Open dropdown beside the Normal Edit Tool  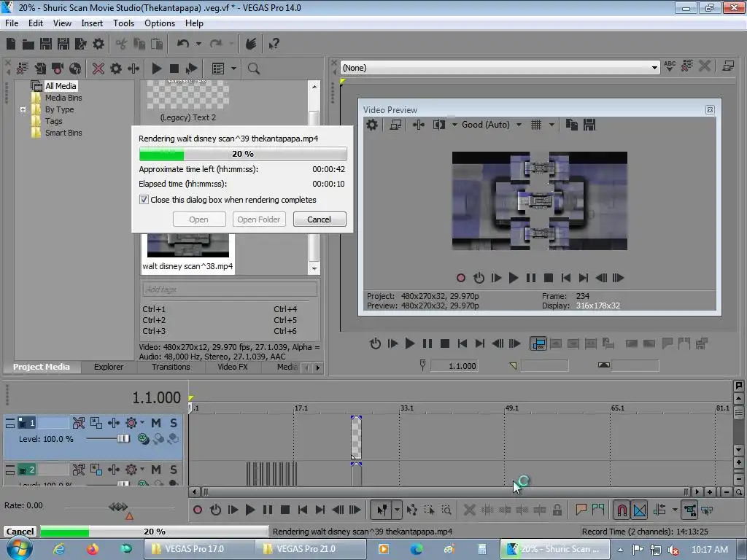[x=398, y=510]
